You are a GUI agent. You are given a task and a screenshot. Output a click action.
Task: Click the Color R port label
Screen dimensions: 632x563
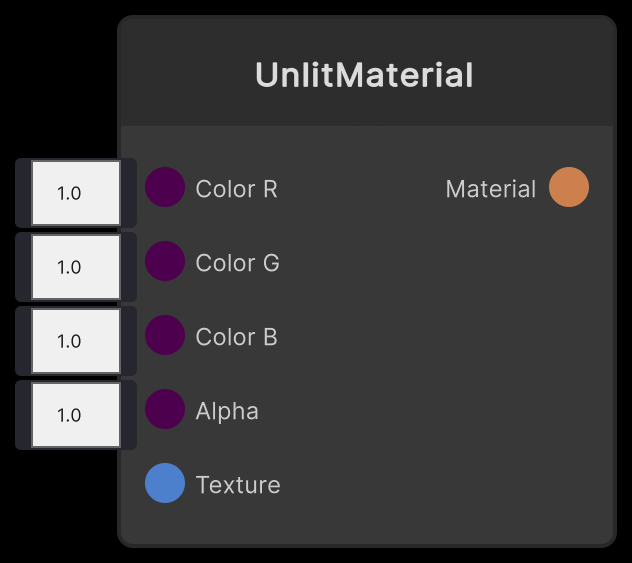coord(237,189)
